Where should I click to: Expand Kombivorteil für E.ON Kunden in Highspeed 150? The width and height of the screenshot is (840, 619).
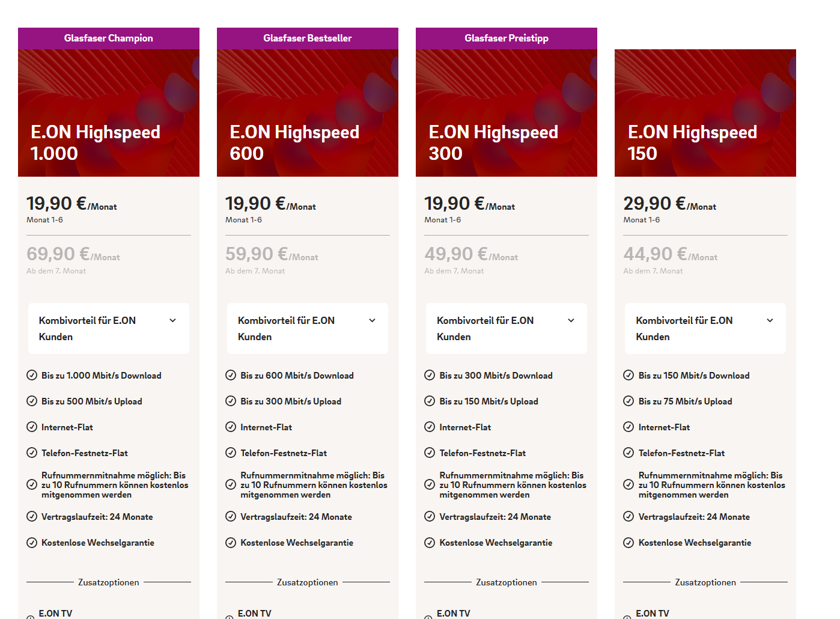[x=705, y=329]
